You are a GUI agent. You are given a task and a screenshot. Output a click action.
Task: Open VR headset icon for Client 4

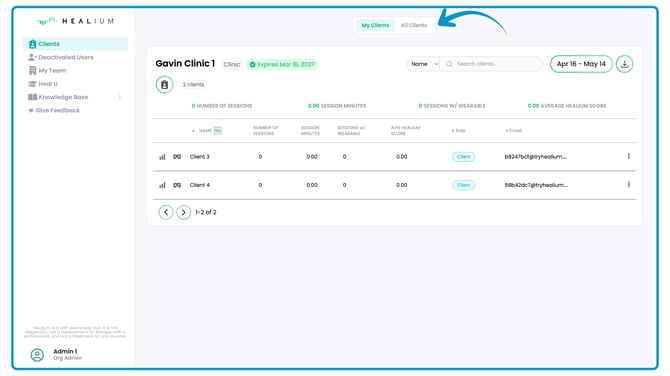pyautogui.click(x=177, y=185)
